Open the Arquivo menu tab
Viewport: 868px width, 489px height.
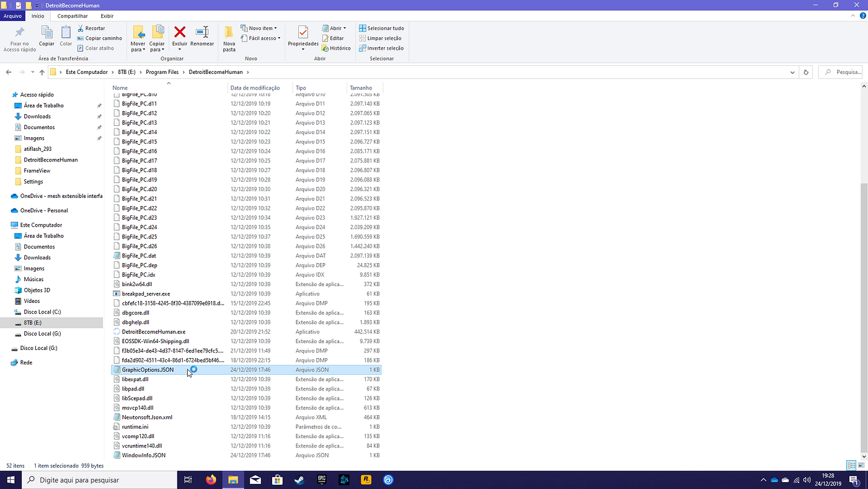click(12, 16)
